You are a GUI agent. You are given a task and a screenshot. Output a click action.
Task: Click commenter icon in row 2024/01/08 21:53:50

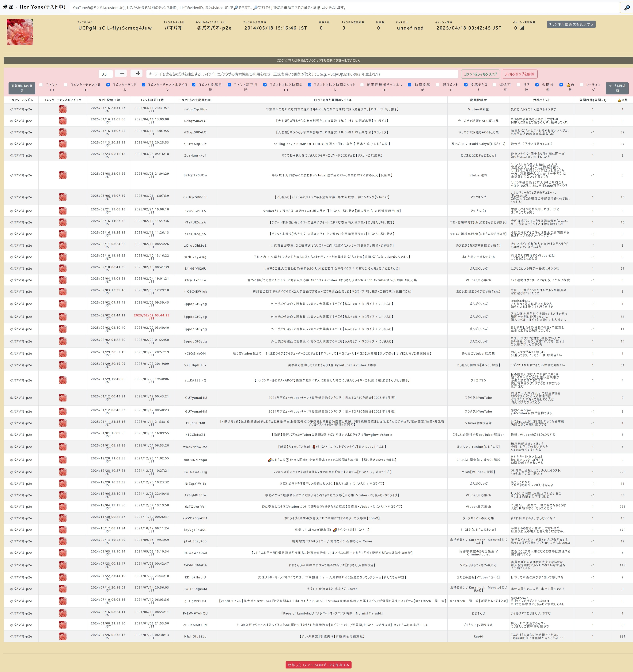click(x=63, y=625)
